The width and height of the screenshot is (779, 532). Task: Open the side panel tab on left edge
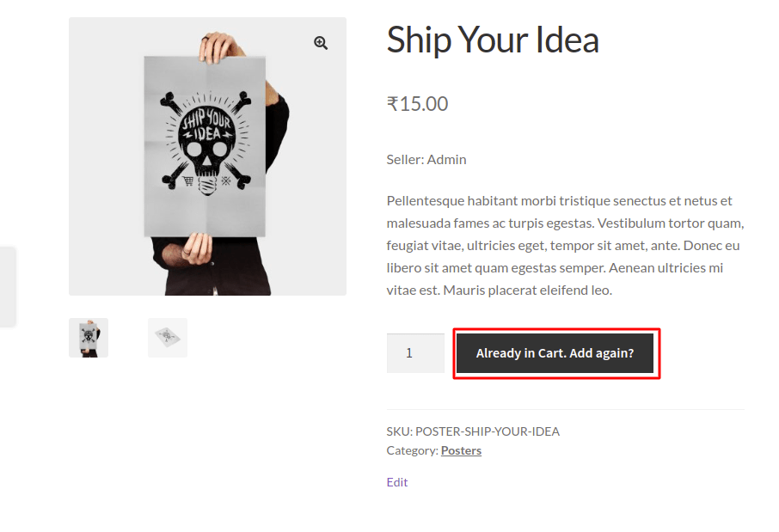6,284
